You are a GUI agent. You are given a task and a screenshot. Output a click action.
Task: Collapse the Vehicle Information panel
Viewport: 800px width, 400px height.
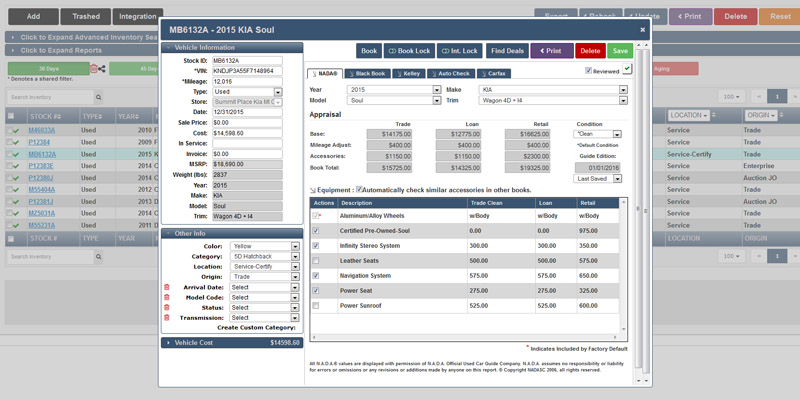(232, 47)
